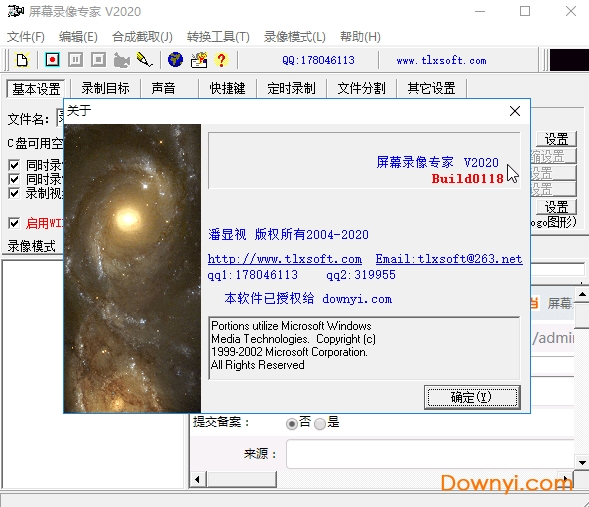The width and height of the screenshot is (589, 507).
Task: Click the Portions utilize Microsoft Windows text box
Action: tap(364, 348)
